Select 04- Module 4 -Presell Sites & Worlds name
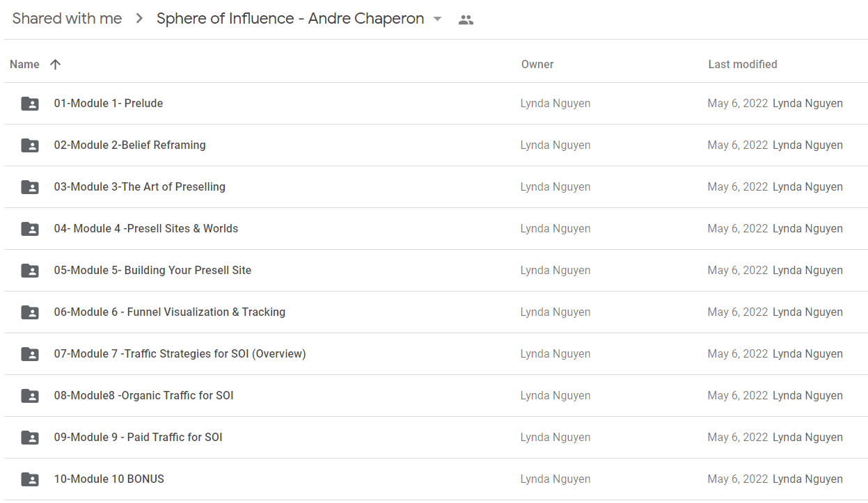Screen dimensions: 868x503 pos(146,228)
